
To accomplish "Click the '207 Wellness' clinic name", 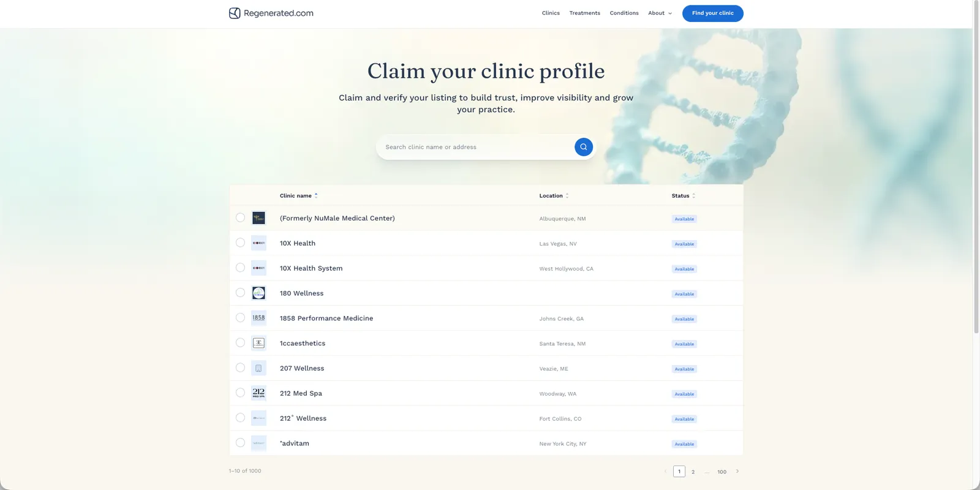I will pos(302,368).
